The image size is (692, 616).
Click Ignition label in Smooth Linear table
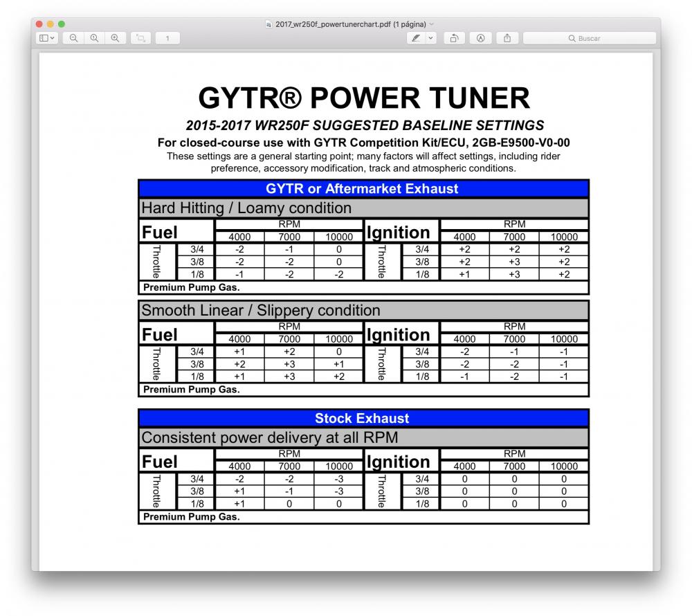[x=398, y=334]
